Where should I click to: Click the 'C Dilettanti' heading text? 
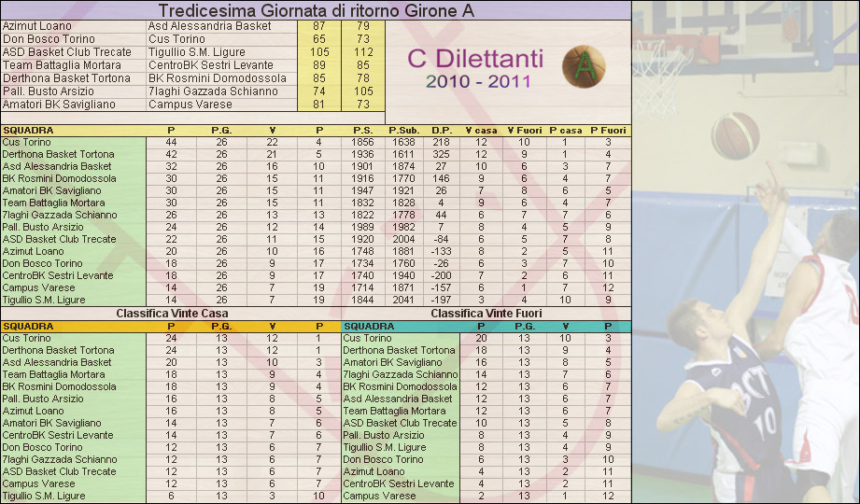click(x=475, y=60)
